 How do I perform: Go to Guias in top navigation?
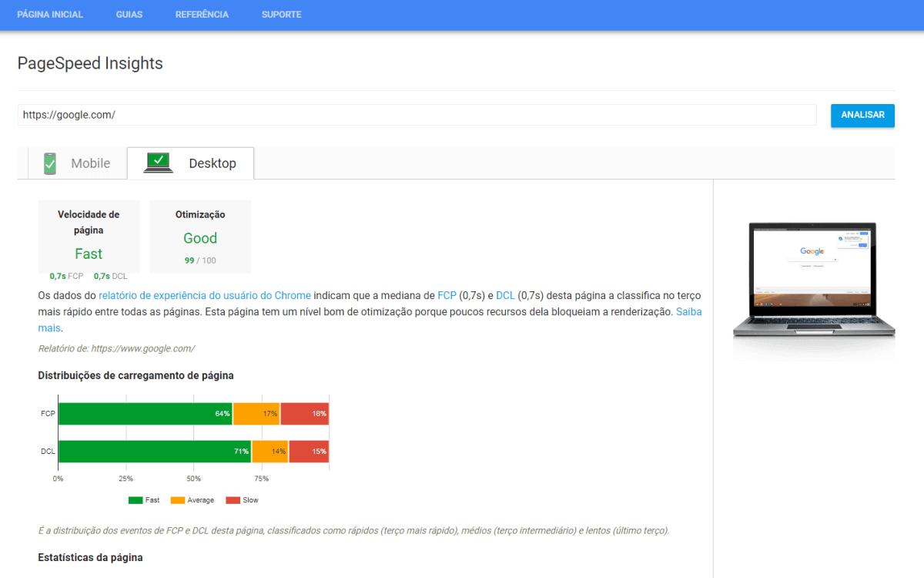click(129, 15)
